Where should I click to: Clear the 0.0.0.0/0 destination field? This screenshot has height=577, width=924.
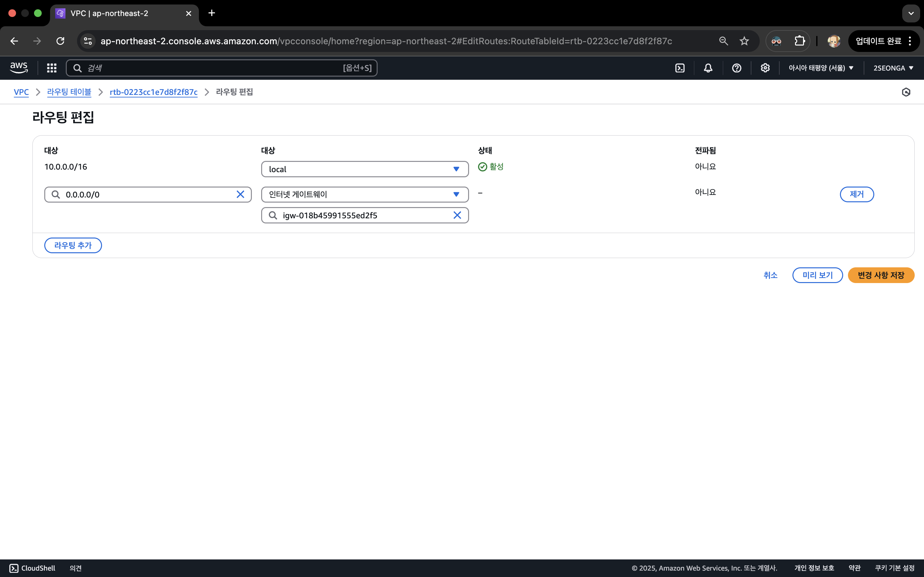coord(240,195)
